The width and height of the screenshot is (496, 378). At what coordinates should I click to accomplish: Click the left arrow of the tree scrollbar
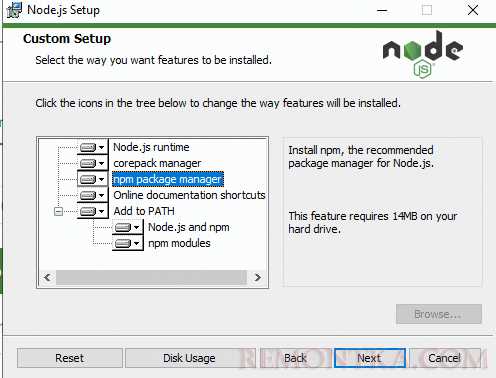tap(47, 277)
